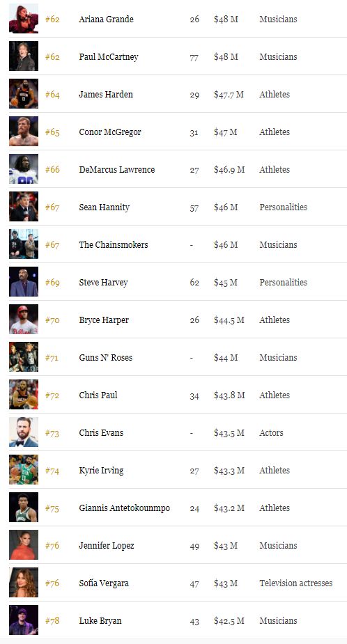Open the DeMarcus Lawrence name link
This screenshot has width=347, height=644.
117,170
